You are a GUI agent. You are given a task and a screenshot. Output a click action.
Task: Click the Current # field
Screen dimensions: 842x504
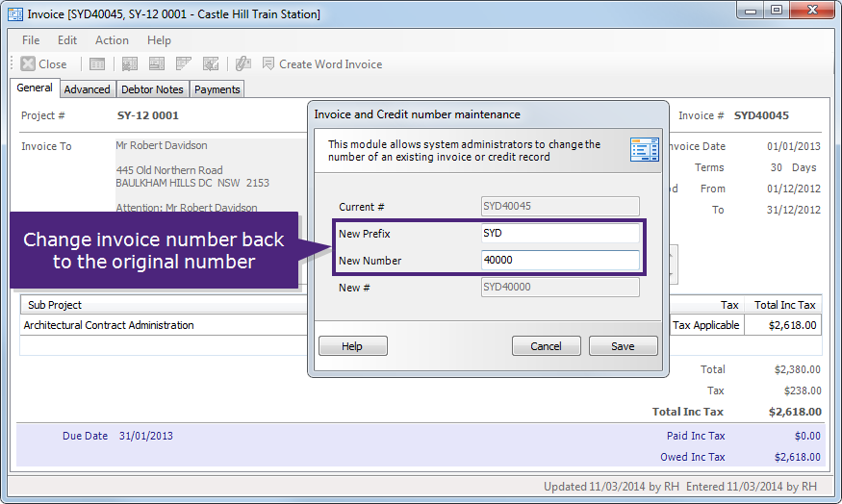click(560, 206)
